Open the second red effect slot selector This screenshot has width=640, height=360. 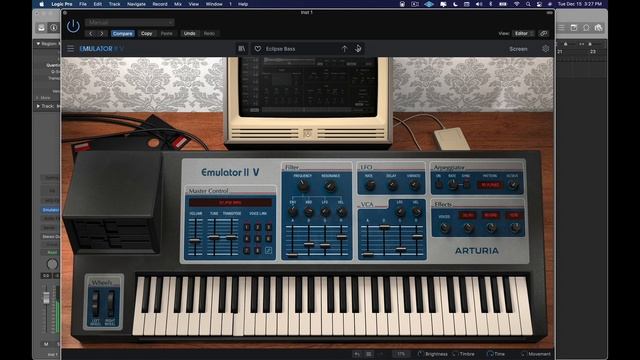[x=491, y=215]
